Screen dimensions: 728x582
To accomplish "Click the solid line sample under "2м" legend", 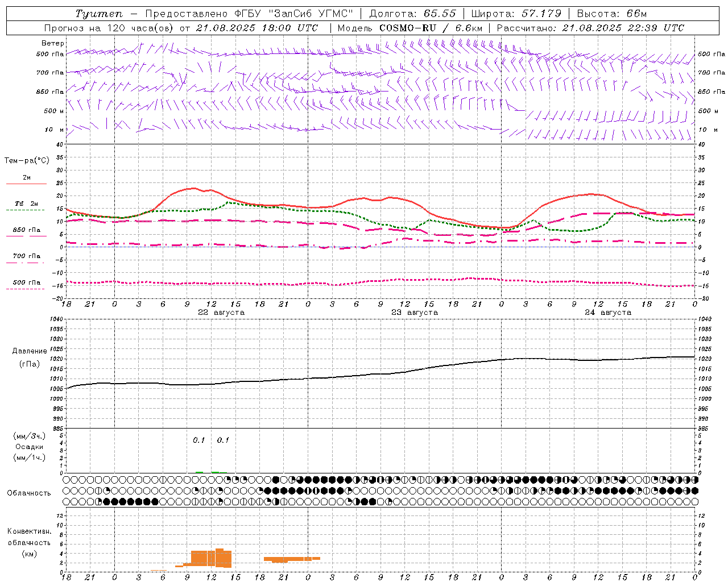I will 26,184.
